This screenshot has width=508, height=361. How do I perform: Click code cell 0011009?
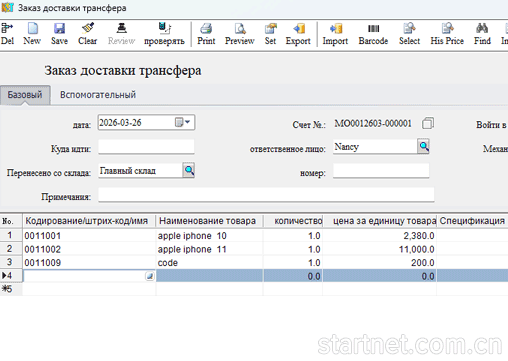89,262
